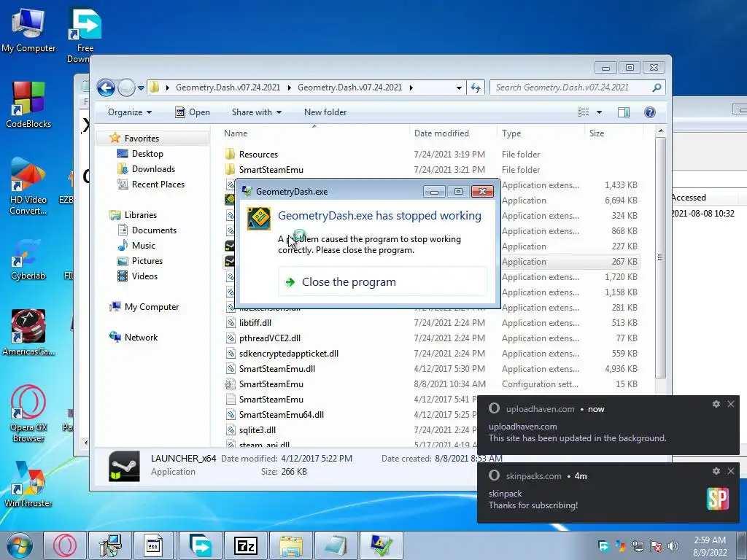Open the Cyberlab desktop shortcut

point(28,260)
